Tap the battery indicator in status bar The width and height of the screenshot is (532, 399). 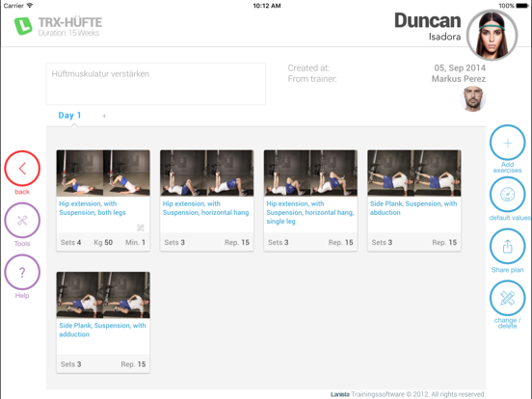coord(521,6)
